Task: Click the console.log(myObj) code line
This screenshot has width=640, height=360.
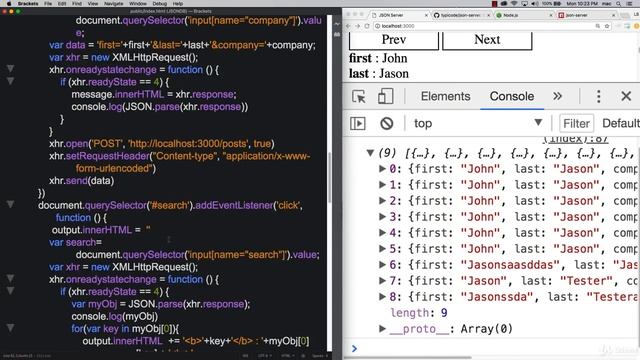Action: [x=115, y=316]
